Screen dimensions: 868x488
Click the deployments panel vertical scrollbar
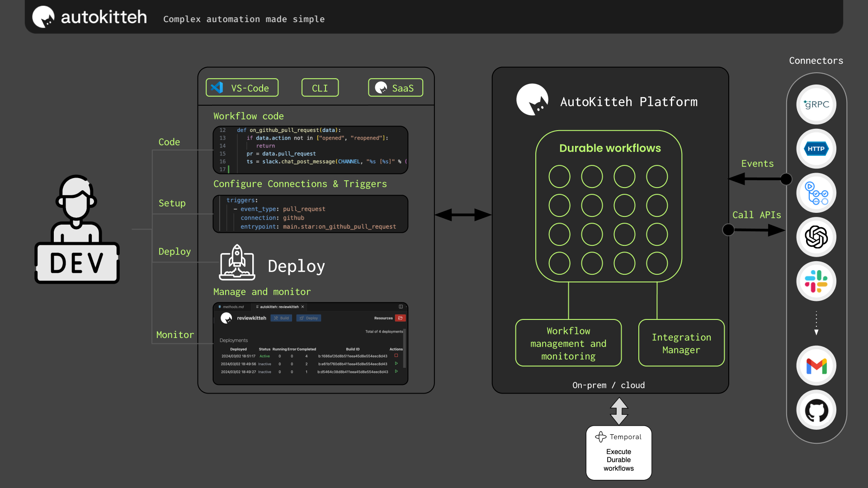(x=405, y=348)
